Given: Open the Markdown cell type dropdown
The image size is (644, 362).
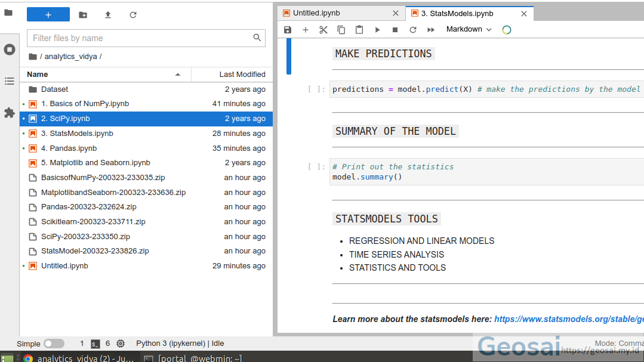Looking at the screenshot, I should [468, 29].
